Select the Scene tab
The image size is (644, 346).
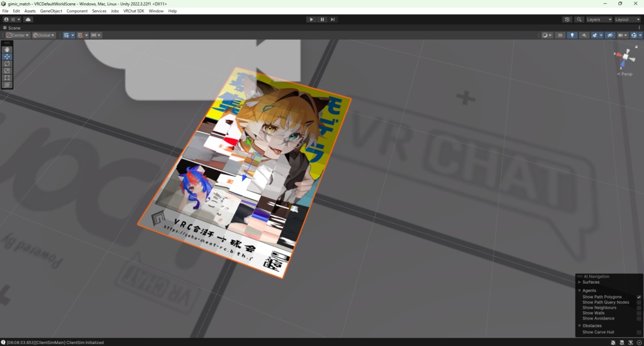pos(12,28)
